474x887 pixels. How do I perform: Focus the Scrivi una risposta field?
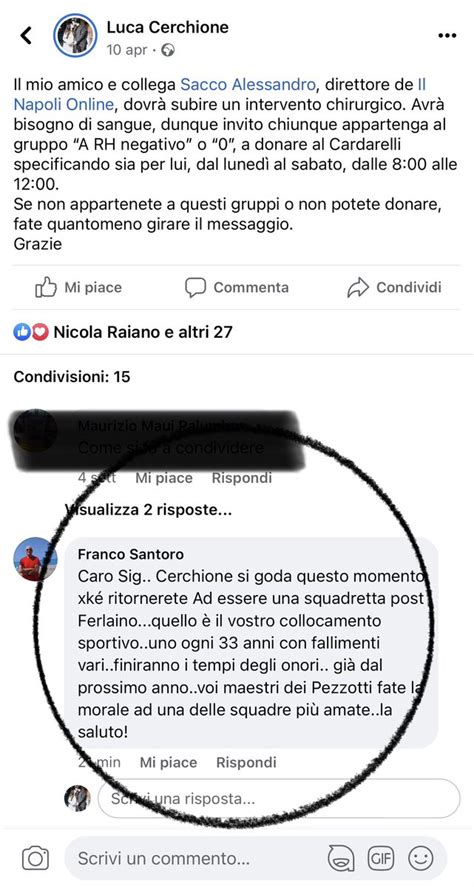[x=279, y=799]
